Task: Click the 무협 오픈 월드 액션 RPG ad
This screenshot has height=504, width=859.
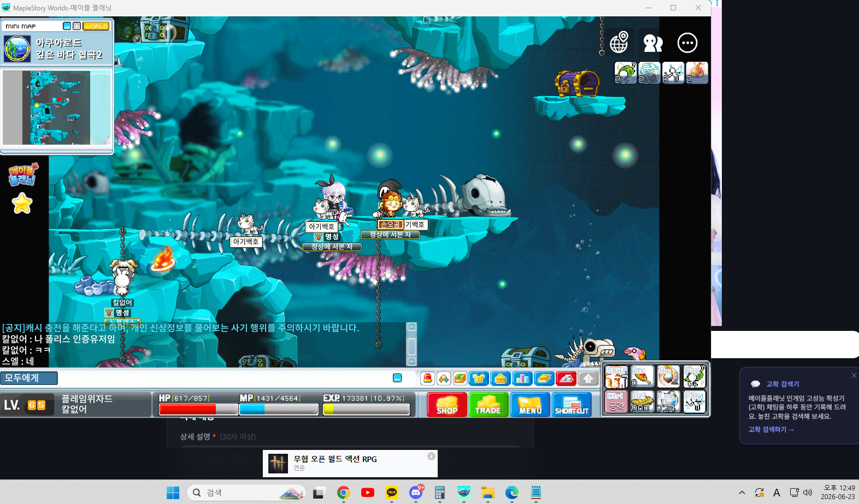Action: click(350, 463)
